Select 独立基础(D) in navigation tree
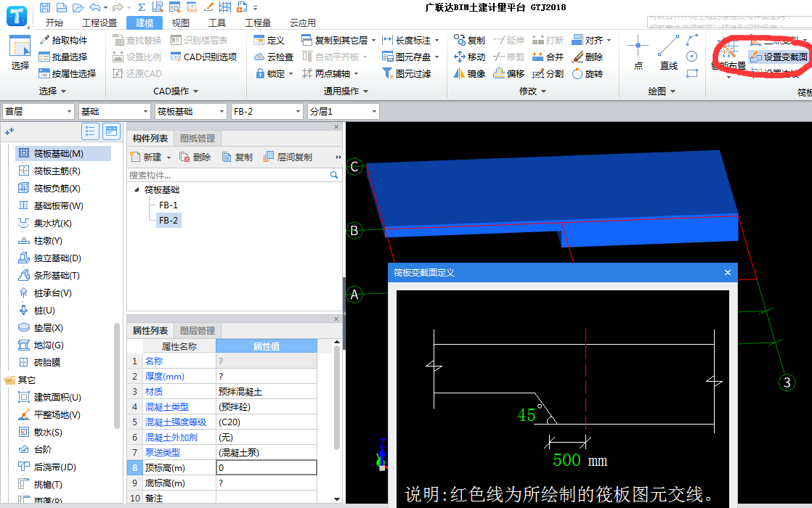Viewport: 812px width, 508px height. [x=57, y=258]
